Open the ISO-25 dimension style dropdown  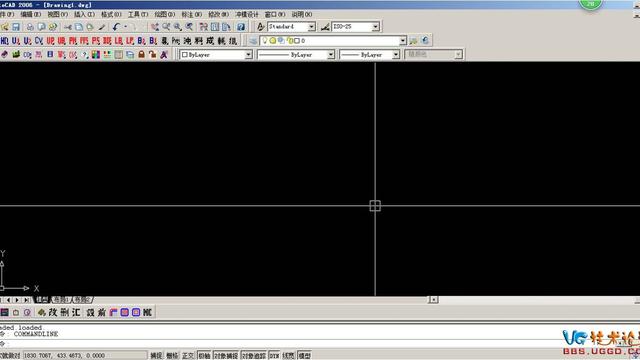376,27
